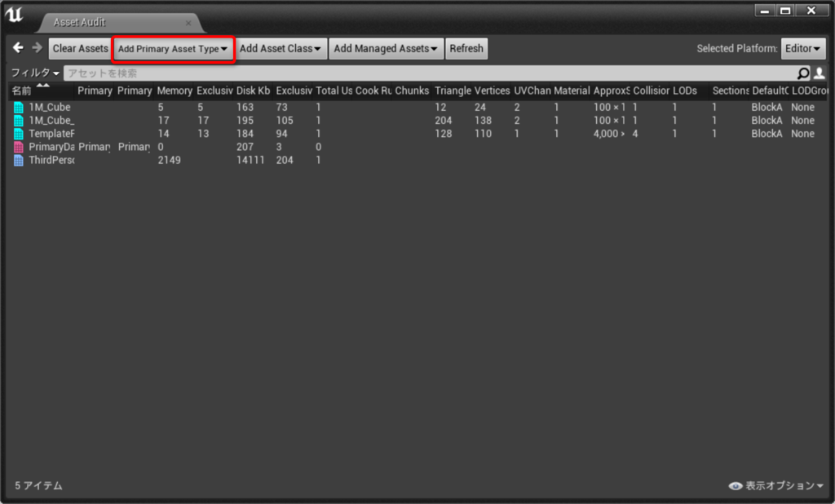Minimize the Asset Audit window
The image size is (835, 504).
pos(765,10)
